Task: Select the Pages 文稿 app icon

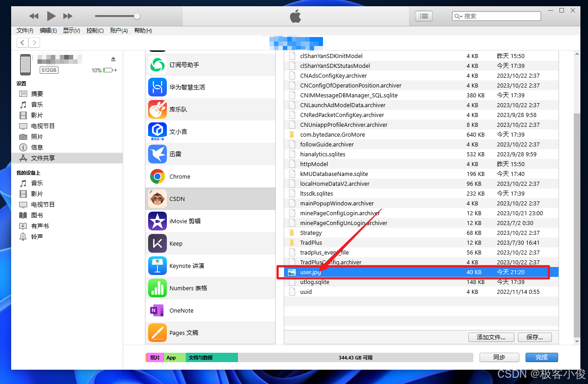Action: 157,333
